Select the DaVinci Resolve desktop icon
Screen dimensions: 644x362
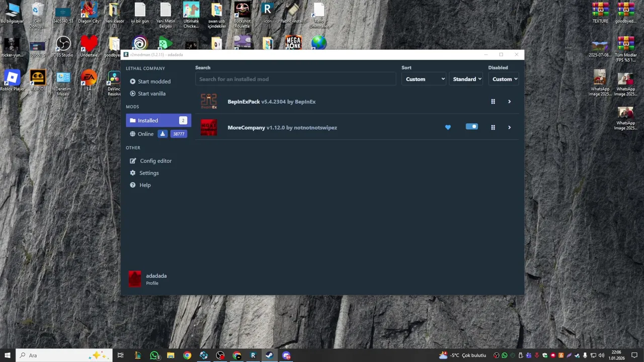(x=114, y=83)
